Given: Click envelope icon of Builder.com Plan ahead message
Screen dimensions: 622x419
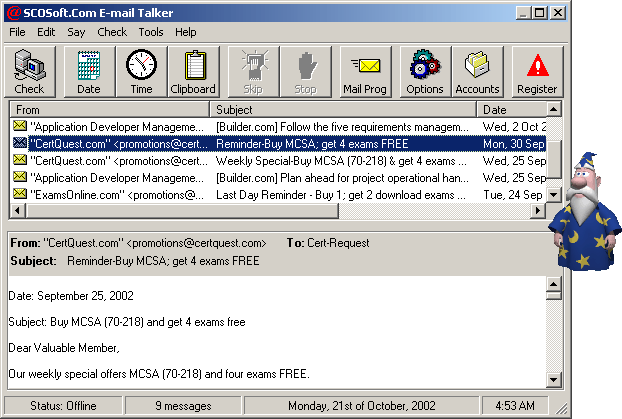Looking at the screenshot, I should [19, 177].
